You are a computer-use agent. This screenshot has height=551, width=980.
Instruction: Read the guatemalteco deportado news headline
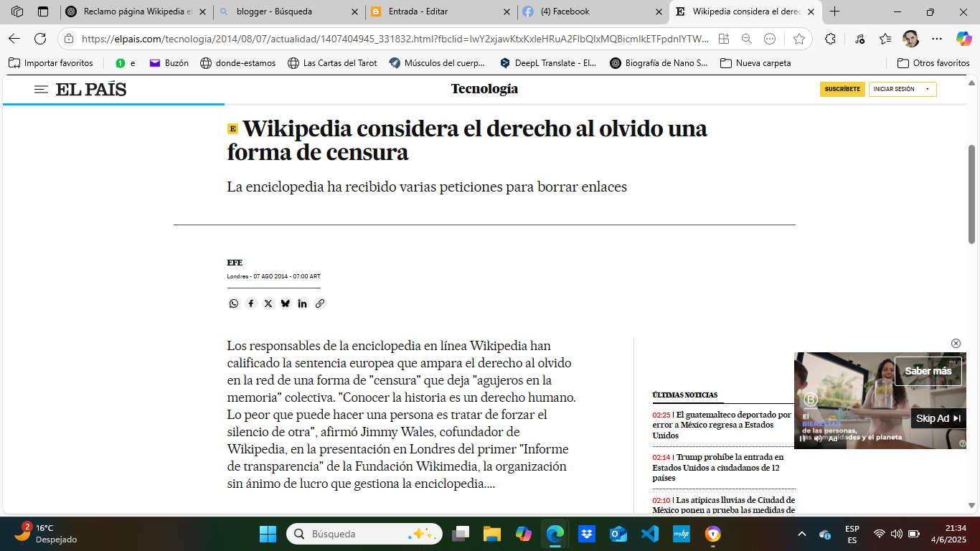click(x=722, y=425)
